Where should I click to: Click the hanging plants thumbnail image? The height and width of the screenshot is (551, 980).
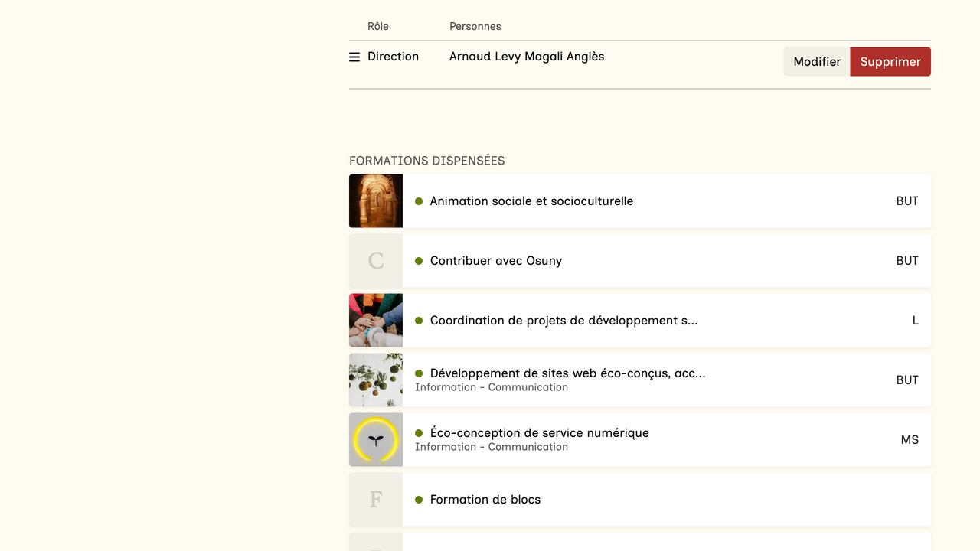pos(376,380)
